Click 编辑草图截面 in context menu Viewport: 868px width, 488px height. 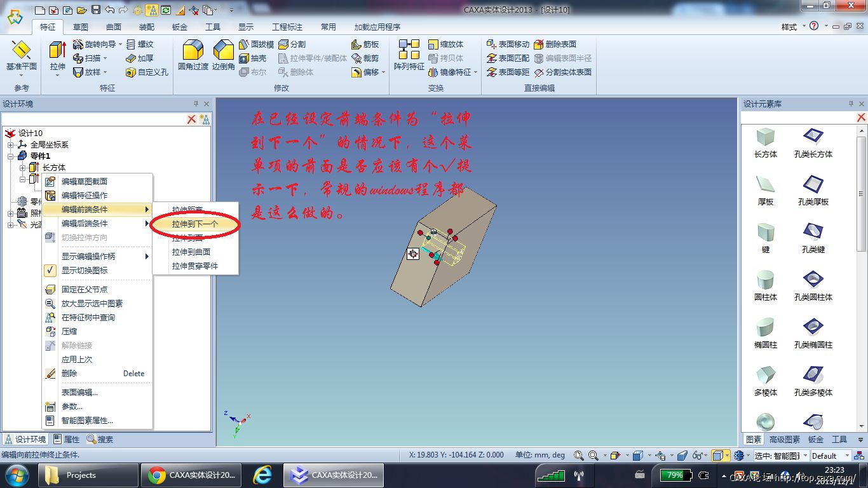point(97,181)
